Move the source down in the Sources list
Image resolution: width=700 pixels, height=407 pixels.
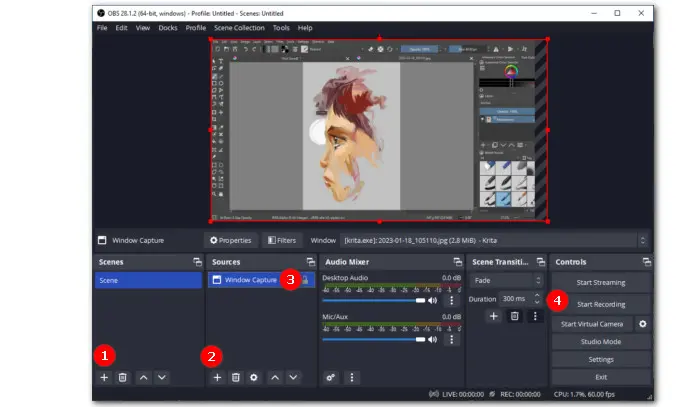(293, 378)
